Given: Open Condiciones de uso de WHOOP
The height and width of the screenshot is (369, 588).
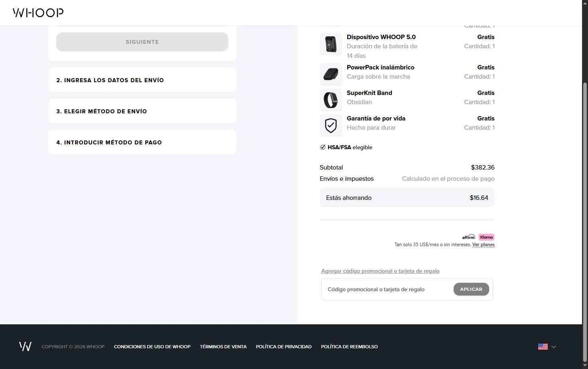Looking at the screenshot, I should [152, 347].
